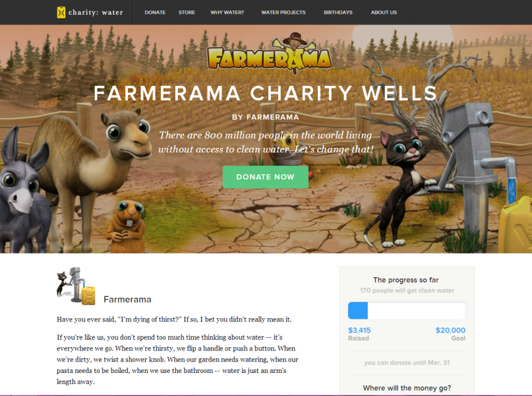Image resolution: width=532 pixels, height=396 pixels.
Task: Select WHY WATER? in navigation
Action: (227, 13)
